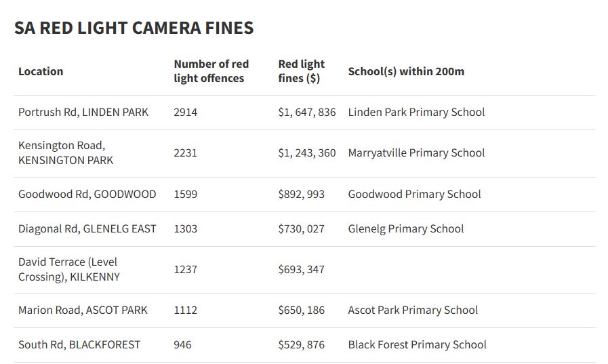
Task: Select the Portrush Rd, LINDEN PARK cell
Action: pos(83,112)
